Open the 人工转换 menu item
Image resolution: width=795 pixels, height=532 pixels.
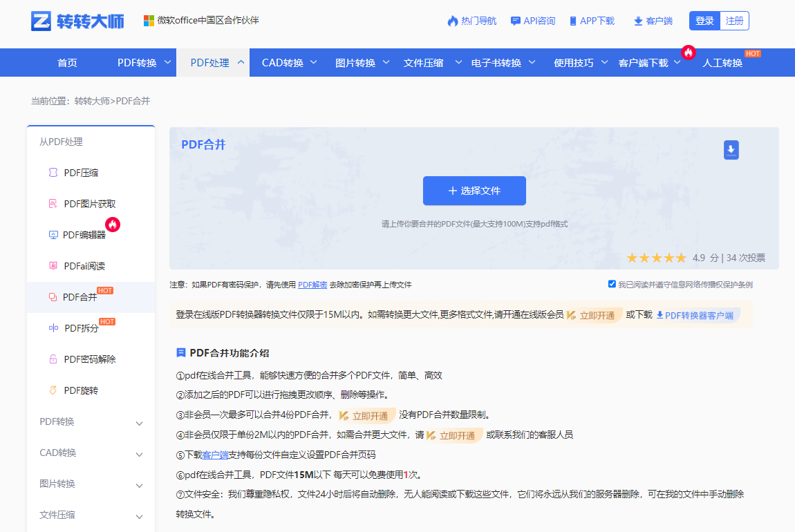click(x=722, y=62)
